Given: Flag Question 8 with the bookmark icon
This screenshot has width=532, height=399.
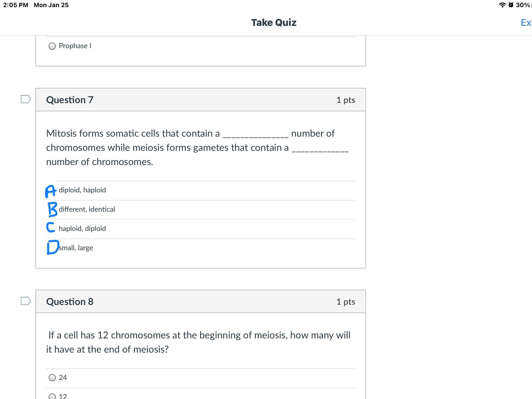Looking at the screenshot, I should (x=26, y=301).
